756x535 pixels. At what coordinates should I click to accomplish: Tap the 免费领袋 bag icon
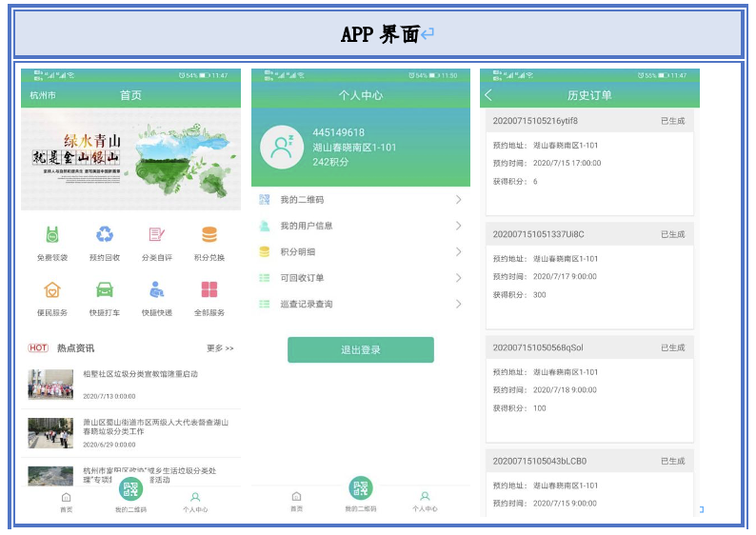click(x=52, y=235)
